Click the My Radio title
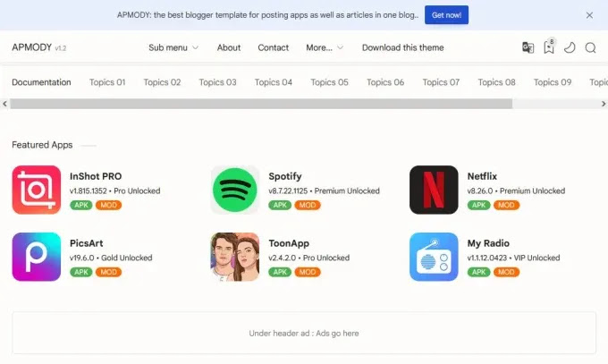The height and width of the screenshot is (364, 608). [x=488, y=243]
